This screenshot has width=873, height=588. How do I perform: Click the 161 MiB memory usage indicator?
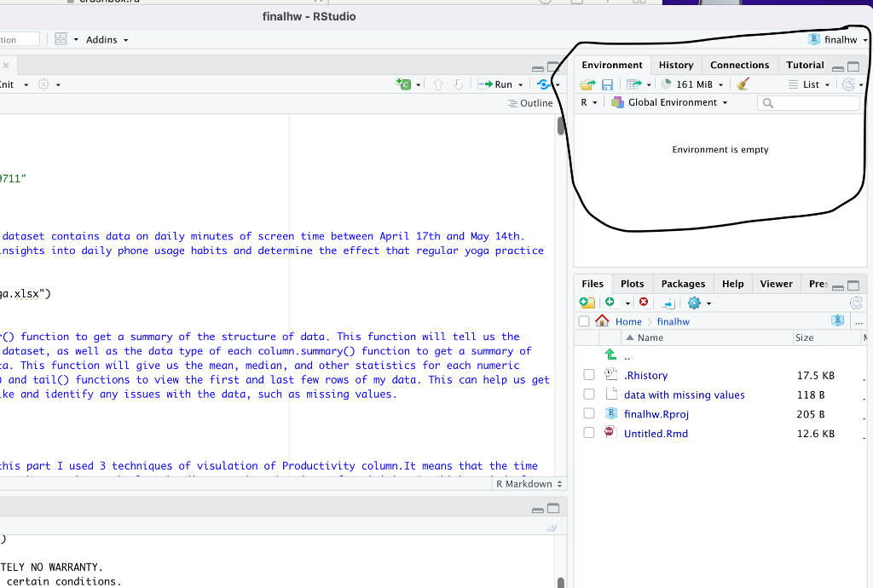click(x=691, y=84)
